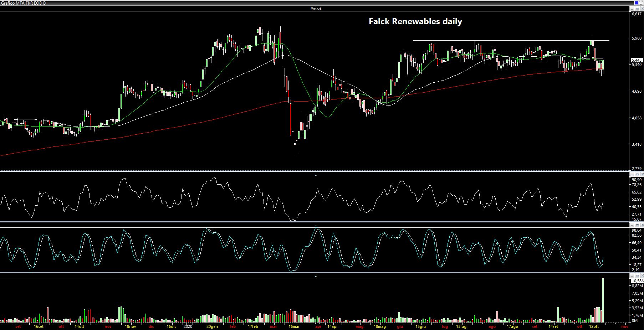Maximize the volume panel
This screenshot has width=644, height=330.
tap(637, 276)
